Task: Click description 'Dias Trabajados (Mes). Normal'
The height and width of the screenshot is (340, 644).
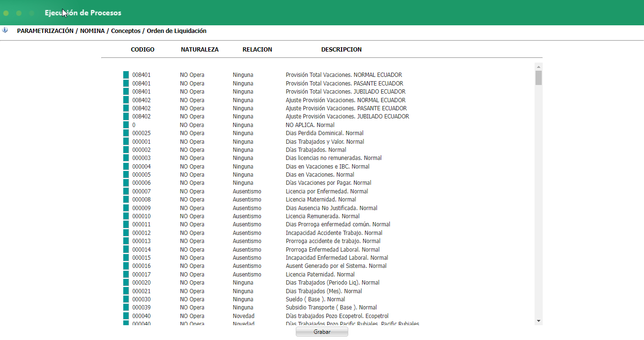Action: coord(324,291)
